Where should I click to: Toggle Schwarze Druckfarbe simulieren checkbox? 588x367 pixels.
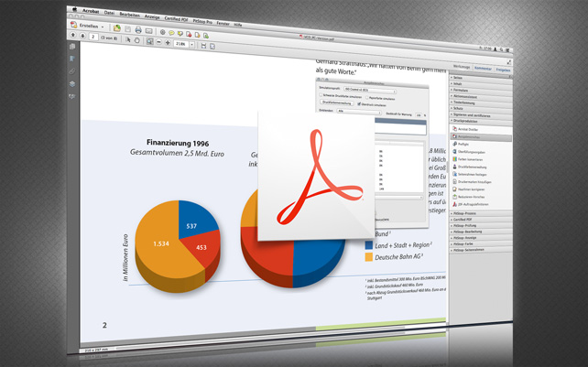(321, 96)
